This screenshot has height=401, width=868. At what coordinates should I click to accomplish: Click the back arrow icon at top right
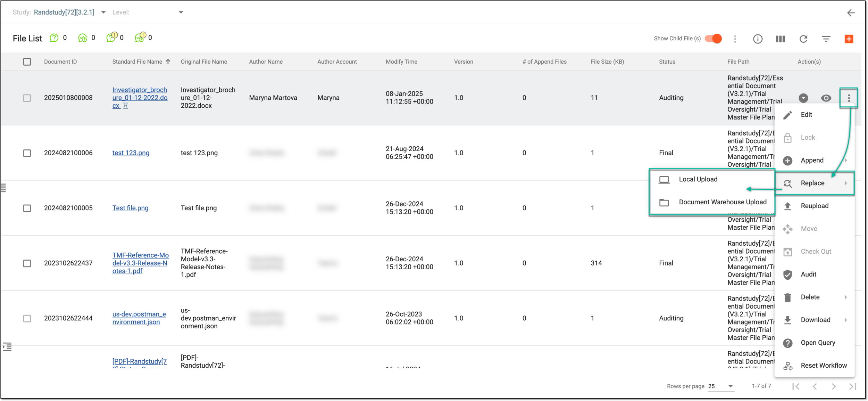click(x=851, y=13)
